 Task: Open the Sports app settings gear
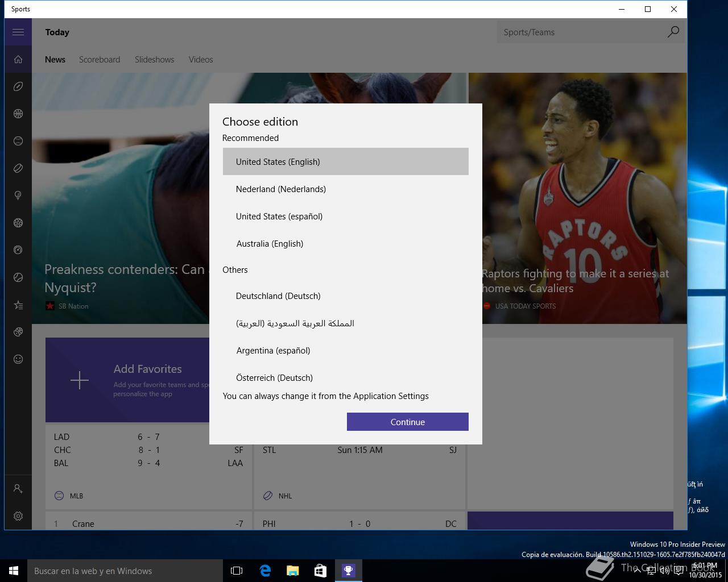point(18,516)
